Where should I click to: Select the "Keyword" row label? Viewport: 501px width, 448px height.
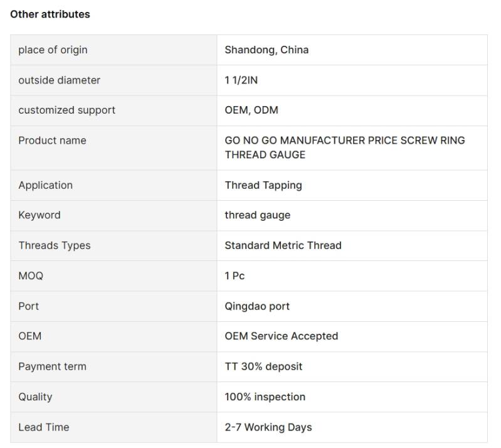(x=40, y=215)
